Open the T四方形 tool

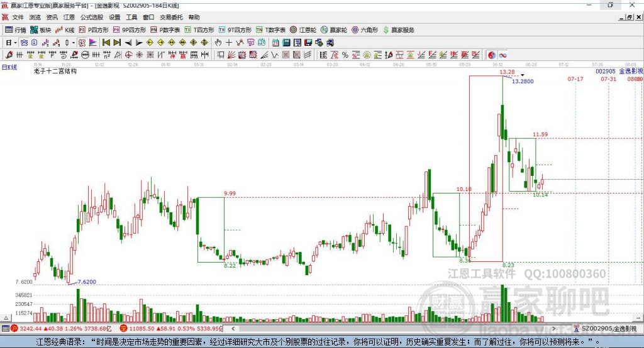coord(199,30)
